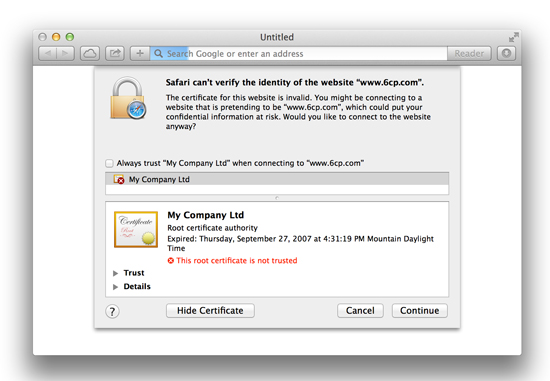
Task: Click the invalid certificate icon in list row
Action: click(119, 180)
